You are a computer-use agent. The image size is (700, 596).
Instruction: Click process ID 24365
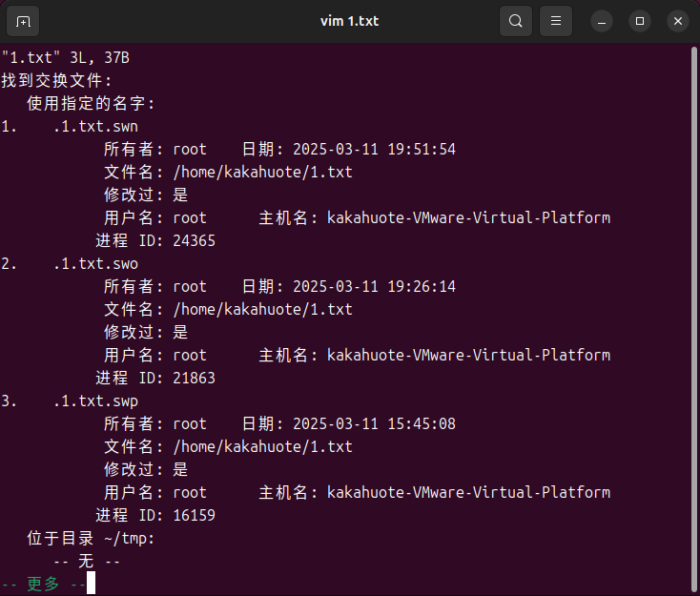click(194, 241)
